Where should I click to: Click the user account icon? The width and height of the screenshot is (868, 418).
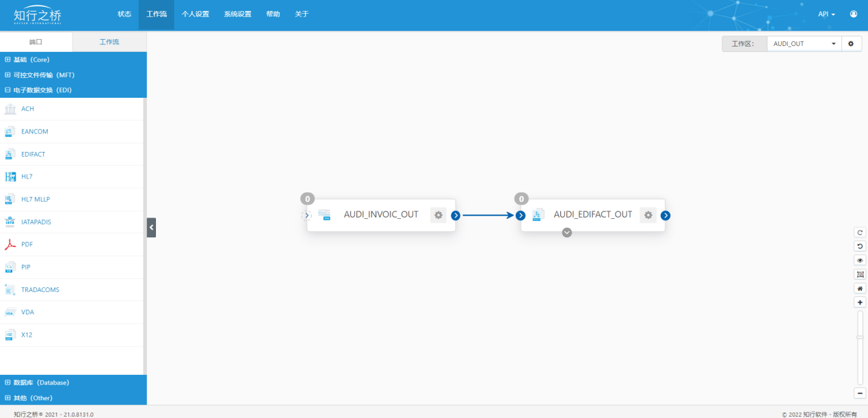point(854,14)
